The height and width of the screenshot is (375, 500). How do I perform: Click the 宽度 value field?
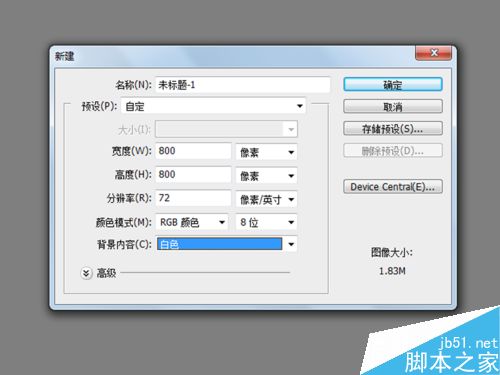coord(193,151)
